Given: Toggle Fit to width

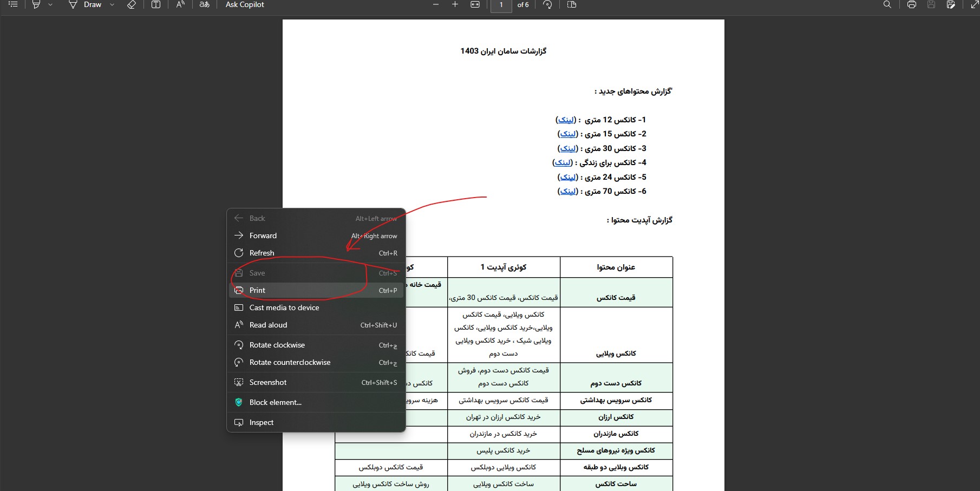Looking at the screenshot, I should 475,4.
